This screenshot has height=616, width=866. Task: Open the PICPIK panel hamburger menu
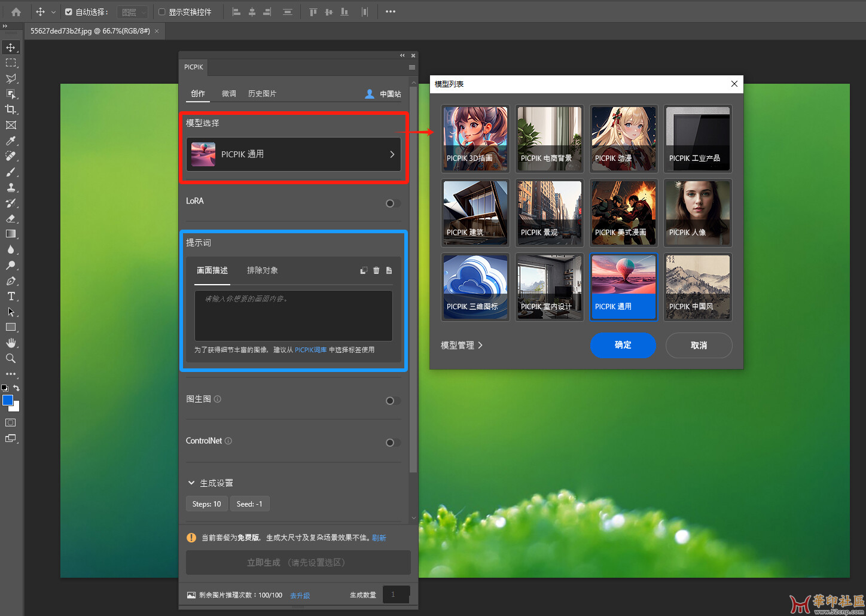(412, 67)
